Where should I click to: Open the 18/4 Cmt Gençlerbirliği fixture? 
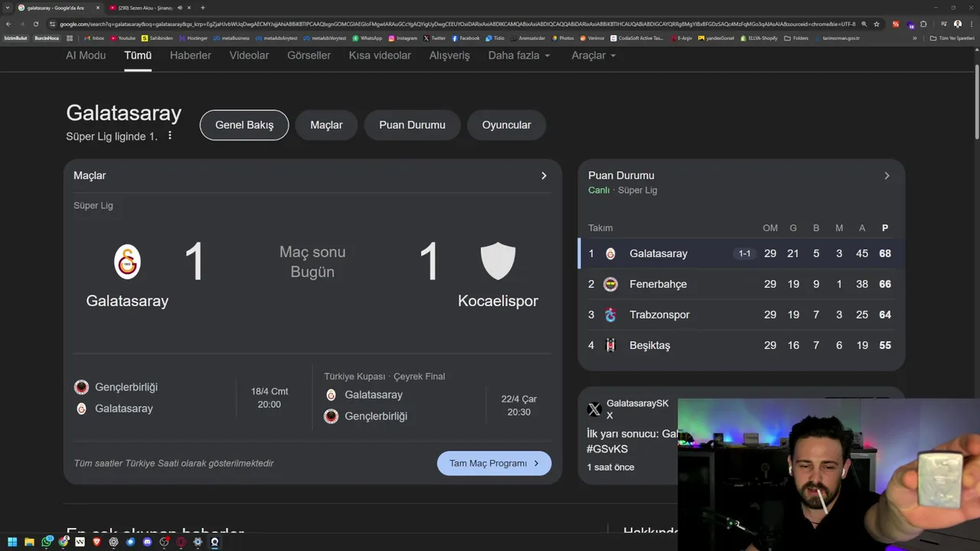pos(188,398)
